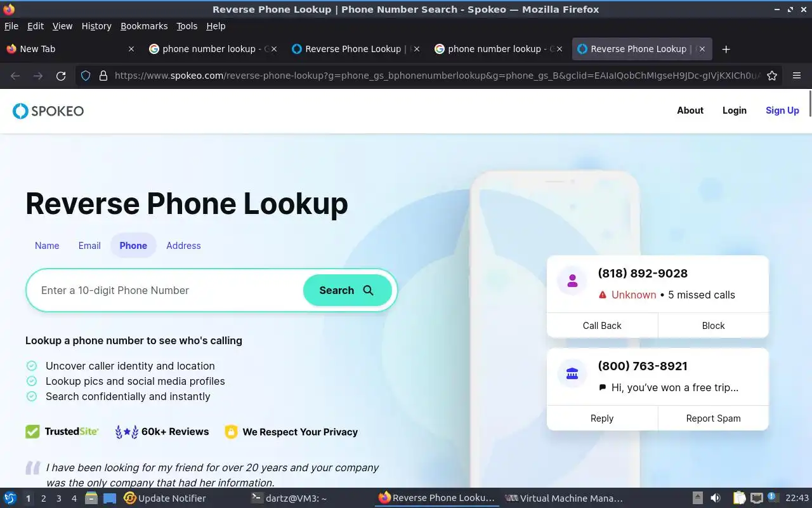Close the New Tab tab
Image resolution: width=812 pixels, height=508 pixels.
pyautogui.click(x=131, y=49)
